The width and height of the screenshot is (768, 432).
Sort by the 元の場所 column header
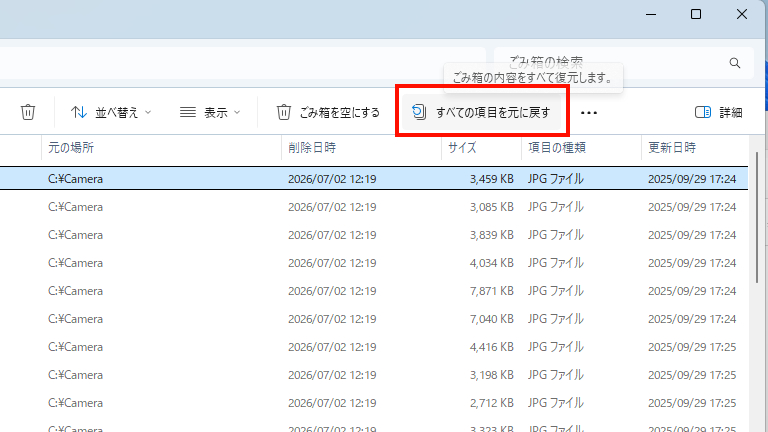[x=161, y=147]
